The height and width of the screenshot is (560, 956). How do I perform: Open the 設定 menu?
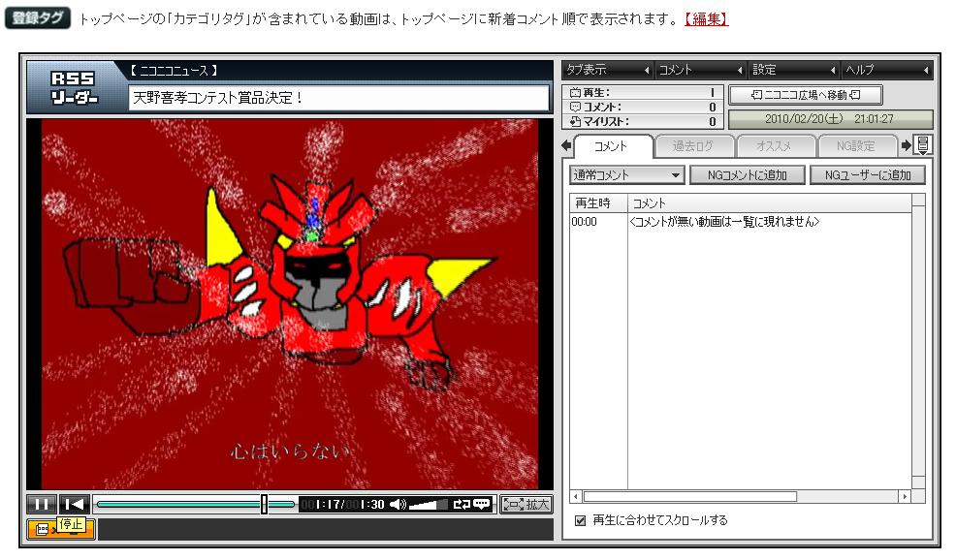tap(794, 70)
